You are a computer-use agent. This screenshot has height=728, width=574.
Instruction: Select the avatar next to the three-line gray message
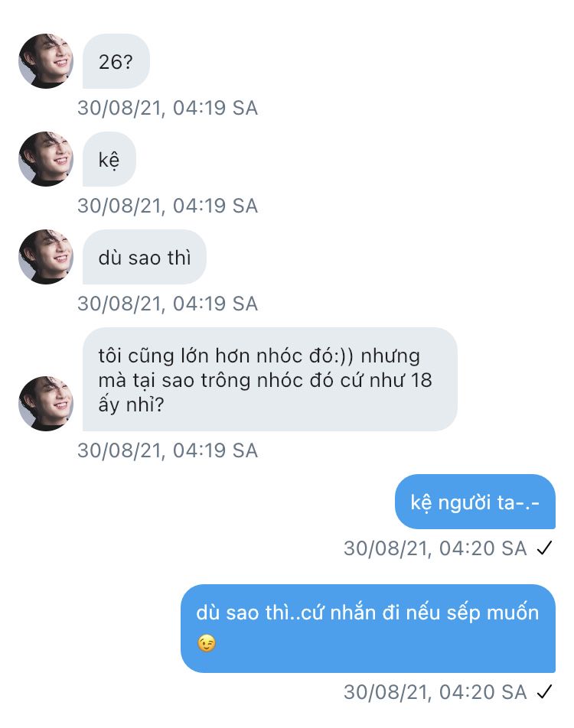(x=46, y=404)
